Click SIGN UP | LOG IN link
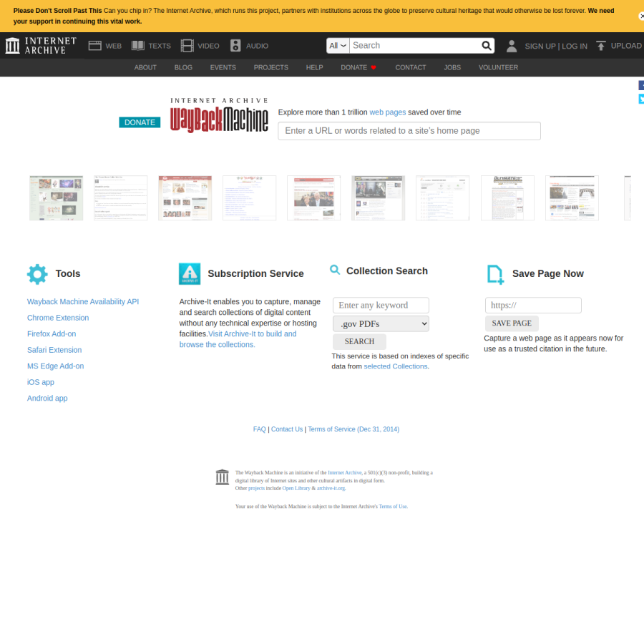644x644 pixels. click(x=556, y=46)
